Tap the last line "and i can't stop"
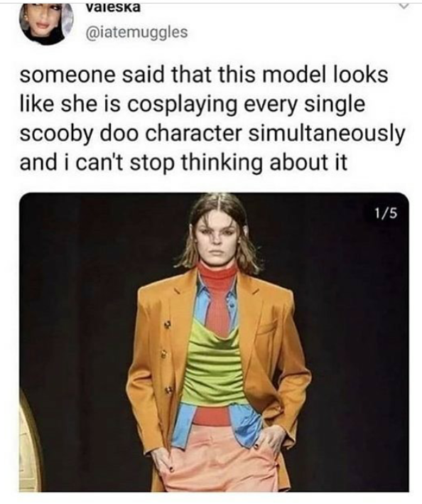The width and height of the screenshot is (422, 504). [97, 162]
